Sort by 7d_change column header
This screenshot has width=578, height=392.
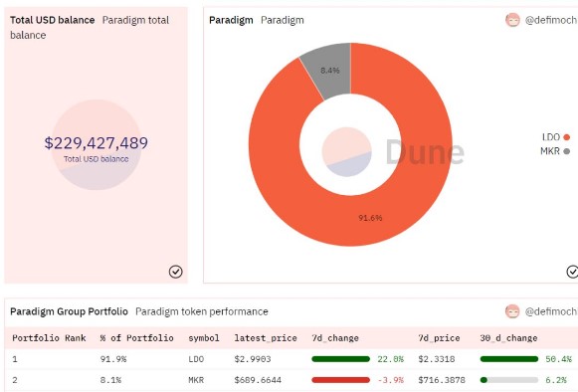[x=335, y=338]
